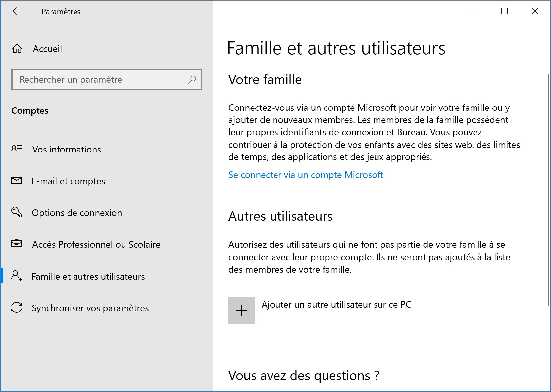Image resolution: width=551 pixels, height=392 pixels.
Task: Open Se connecter via un compte Microsoft
Action: pos(306,175)
